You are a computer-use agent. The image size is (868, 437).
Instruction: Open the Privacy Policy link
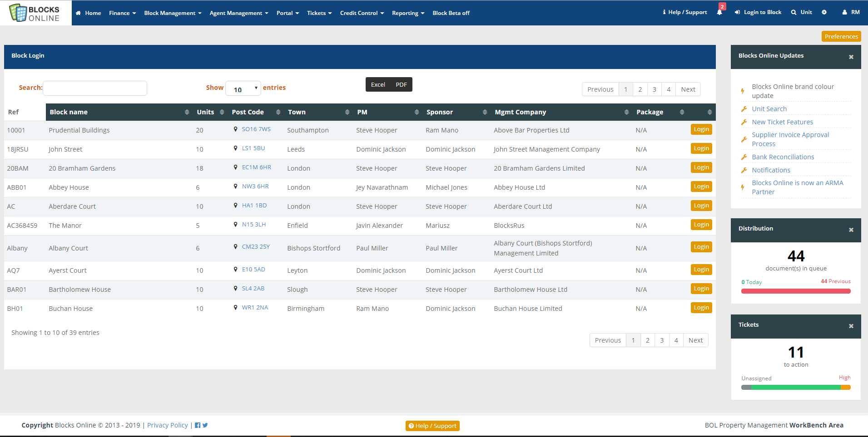[x=168, y=425]
